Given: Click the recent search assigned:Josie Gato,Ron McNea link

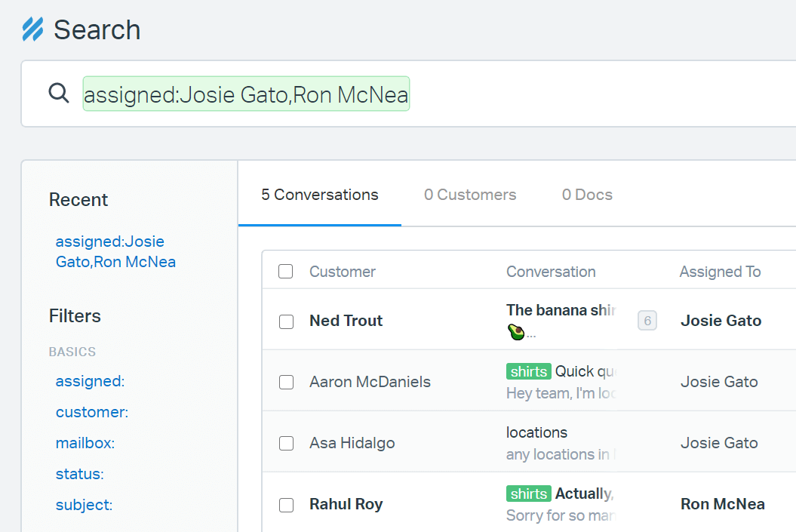Looking at the screenshot, I should (x=115, y=252).
